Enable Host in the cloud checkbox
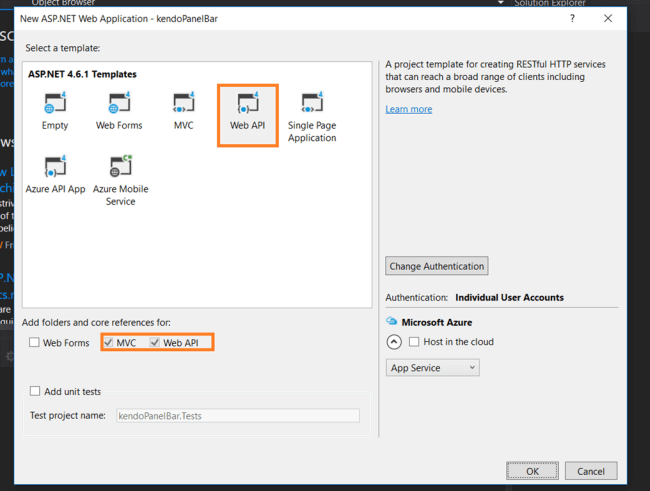 pos(414,342)
